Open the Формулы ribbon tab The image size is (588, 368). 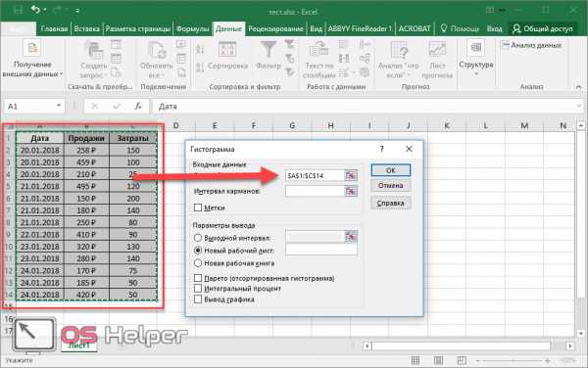click(x=192, y=28)
